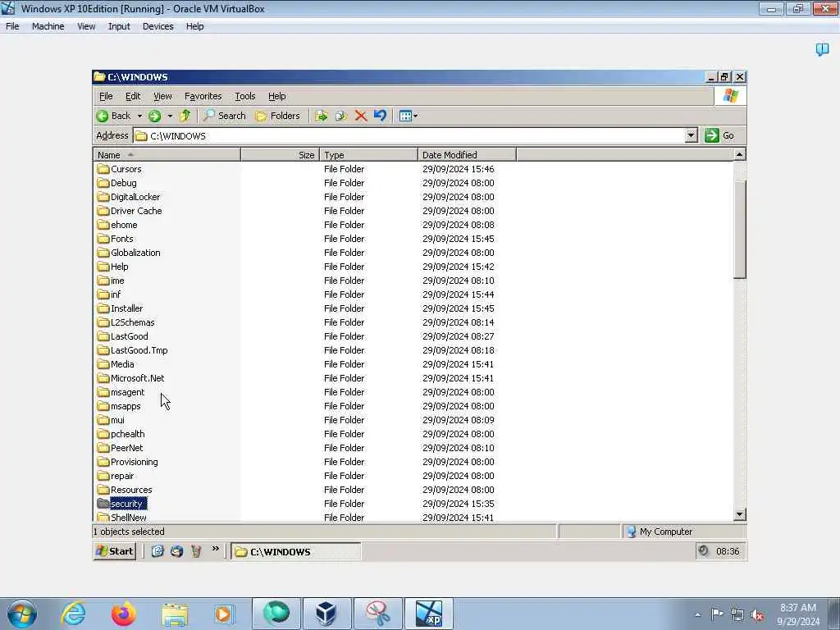Sort by the Size column header

coord(281,155)
